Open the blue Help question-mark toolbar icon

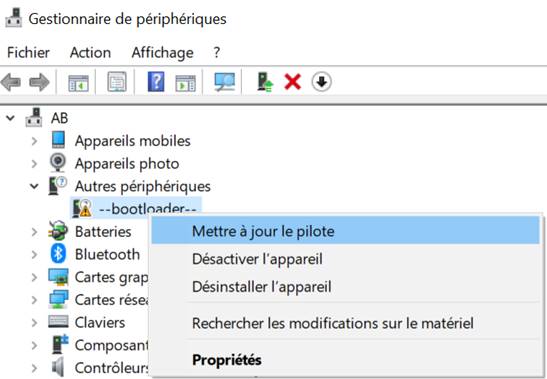pos(156,82)
